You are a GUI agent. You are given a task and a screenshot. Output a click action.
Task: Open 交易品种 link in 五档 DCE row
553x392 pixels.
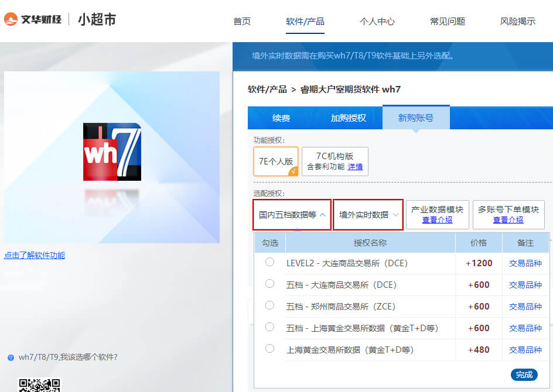click(525, 285)
